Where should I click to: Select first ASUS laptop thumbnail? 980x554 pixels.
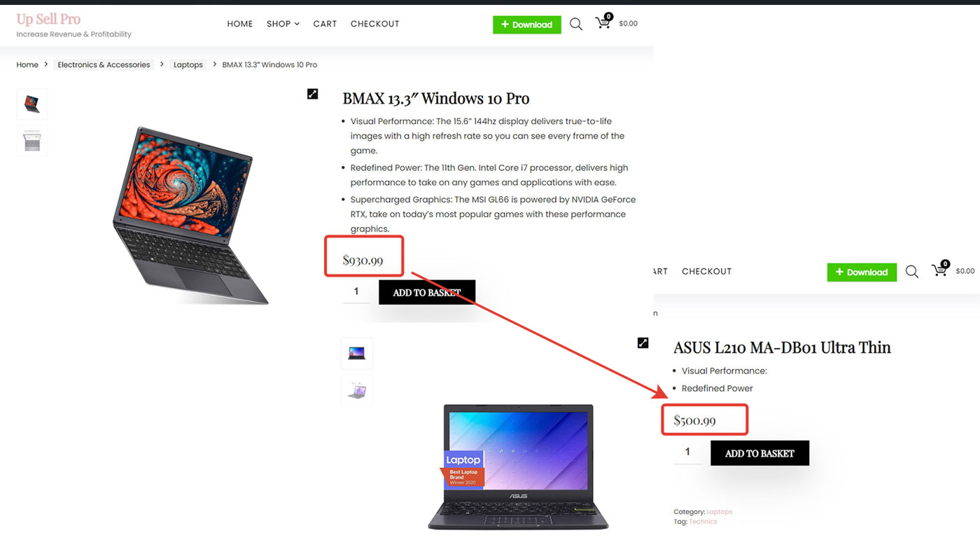[357, 354]
